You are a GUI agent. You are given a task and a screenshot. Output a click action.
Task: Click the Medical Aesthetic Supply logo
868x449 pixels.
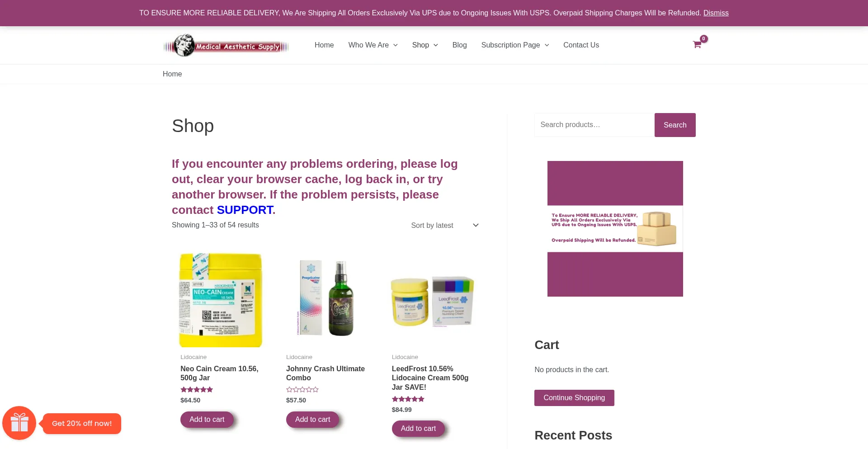click(x=226, y=46)
